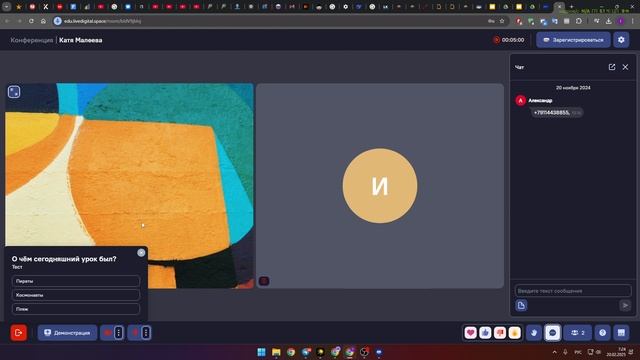Open the purple browser profile avatar
This screenshot has height=360, width=640.
pos(621,21)
